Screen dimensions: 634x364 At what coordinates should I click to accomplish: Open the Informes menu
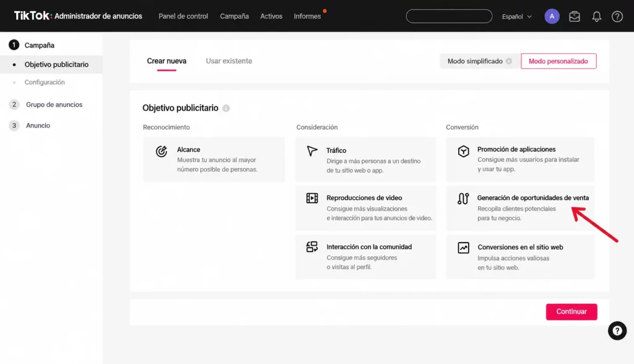[307, 16]
